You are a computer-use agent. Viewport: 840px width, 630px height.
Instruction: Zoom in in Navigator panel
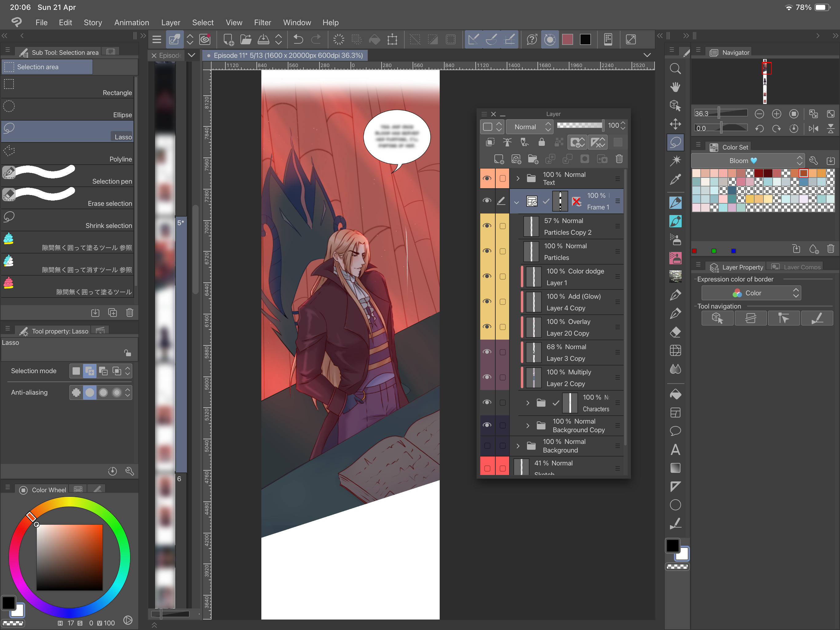(777, 114)
